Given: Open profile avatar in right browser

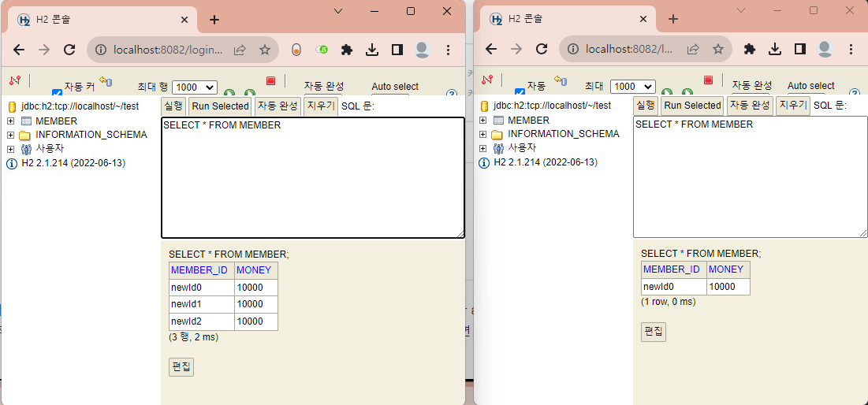Looking at the screenshot, I should (825, 49).
